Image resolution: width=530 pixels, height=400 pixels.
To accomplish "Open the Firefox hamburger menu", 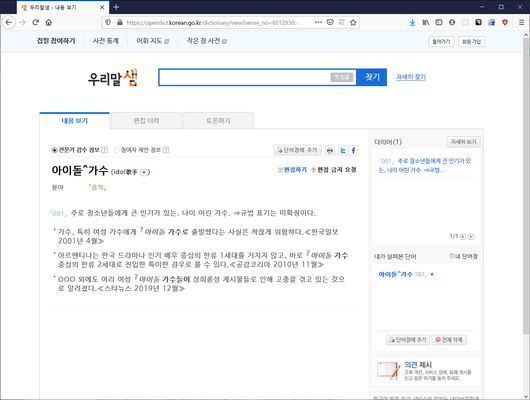I will [x=522, y=22].
